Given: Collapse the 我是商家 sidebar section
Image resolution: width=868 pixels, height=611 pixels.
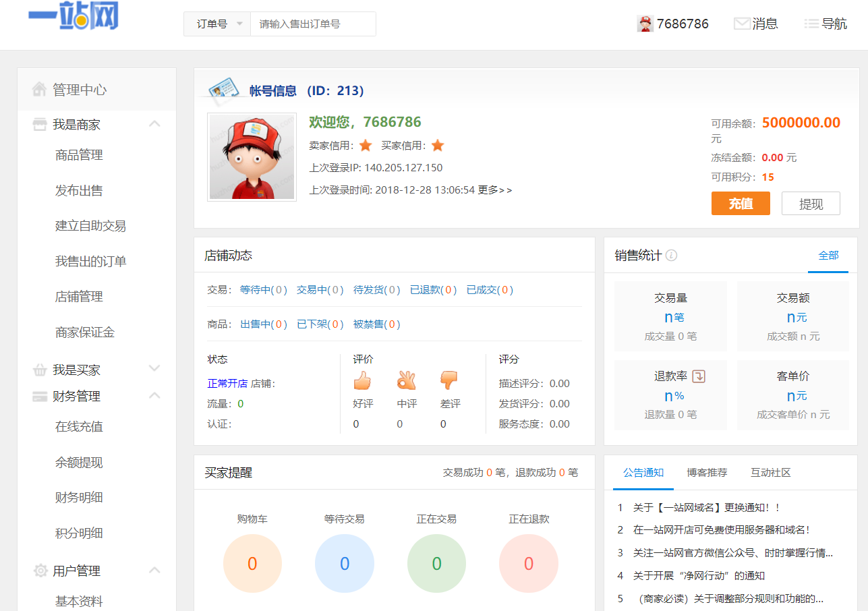Looking at the screenshot, I should click(154, 124).
